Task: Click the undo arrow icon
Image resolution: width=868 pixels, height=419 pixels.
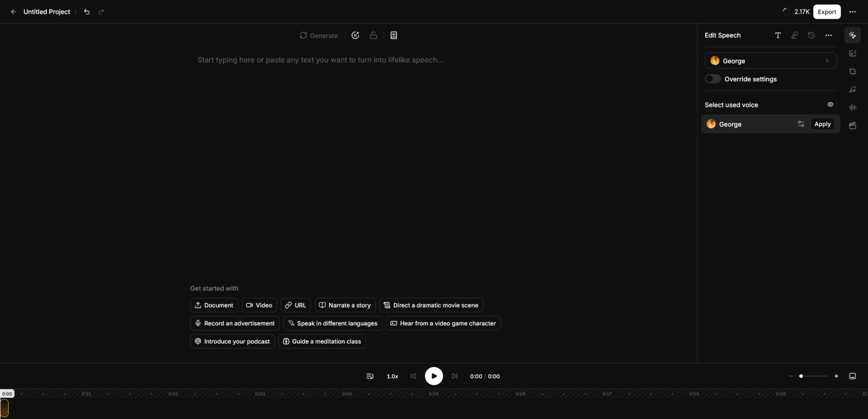Action: click(87, 12)
